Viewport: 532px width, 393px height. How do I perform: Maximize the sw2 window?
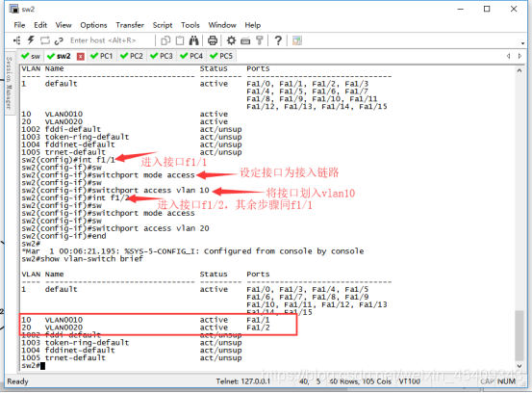pos(487,10)
